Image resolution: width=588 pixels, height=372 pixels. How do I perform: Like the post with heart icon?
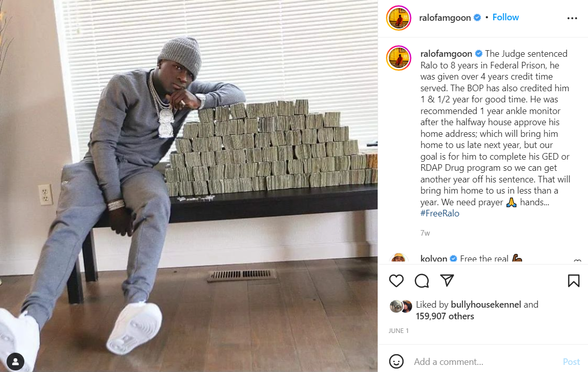[396, 280]
